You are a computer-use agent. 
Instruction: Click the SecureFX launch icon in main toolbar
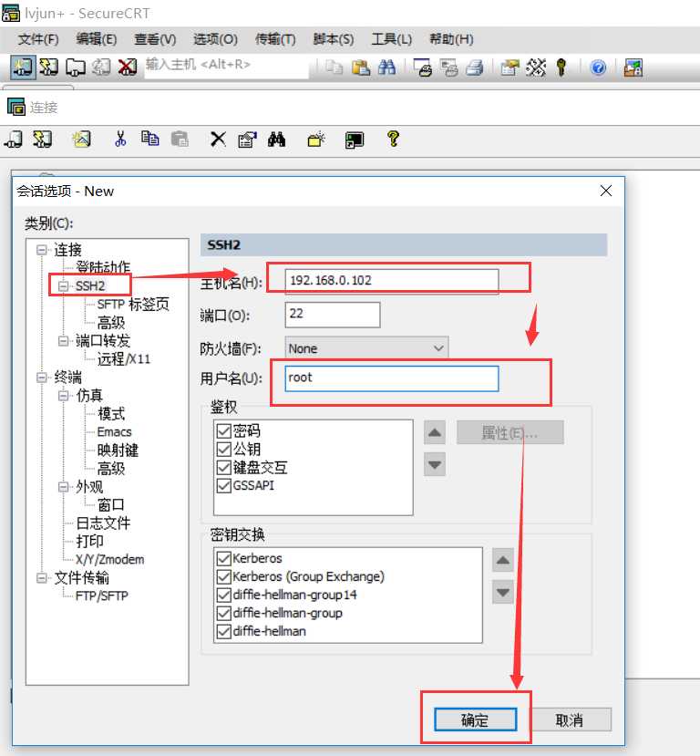point(633,67)
